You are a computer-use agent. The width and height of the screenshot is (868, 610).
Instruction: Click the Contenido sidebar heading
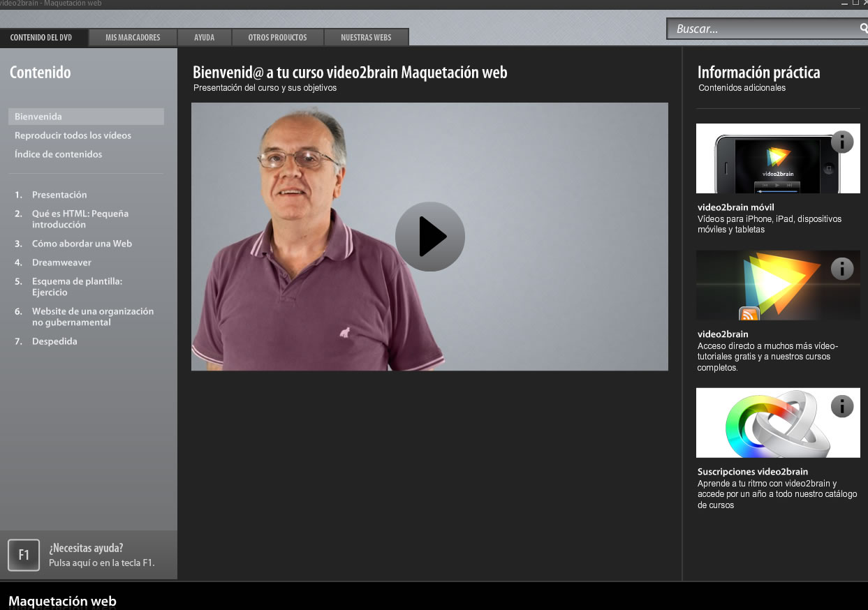[40, 72]
